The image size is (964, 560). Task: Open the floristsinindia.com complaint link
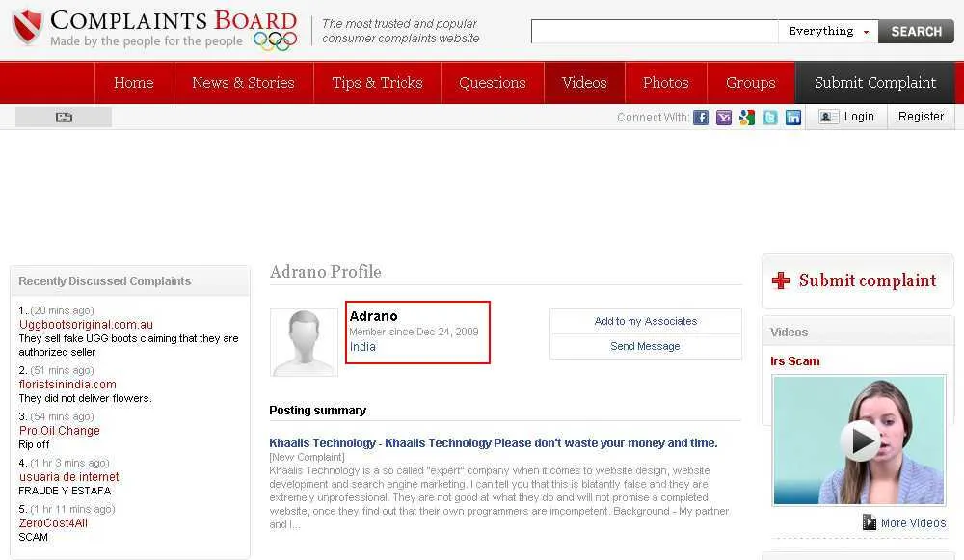[67, 385]
